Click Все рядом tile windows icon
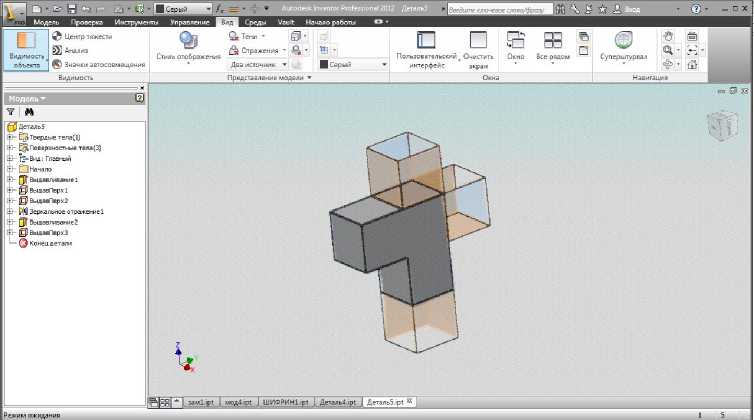 [553, 40]
